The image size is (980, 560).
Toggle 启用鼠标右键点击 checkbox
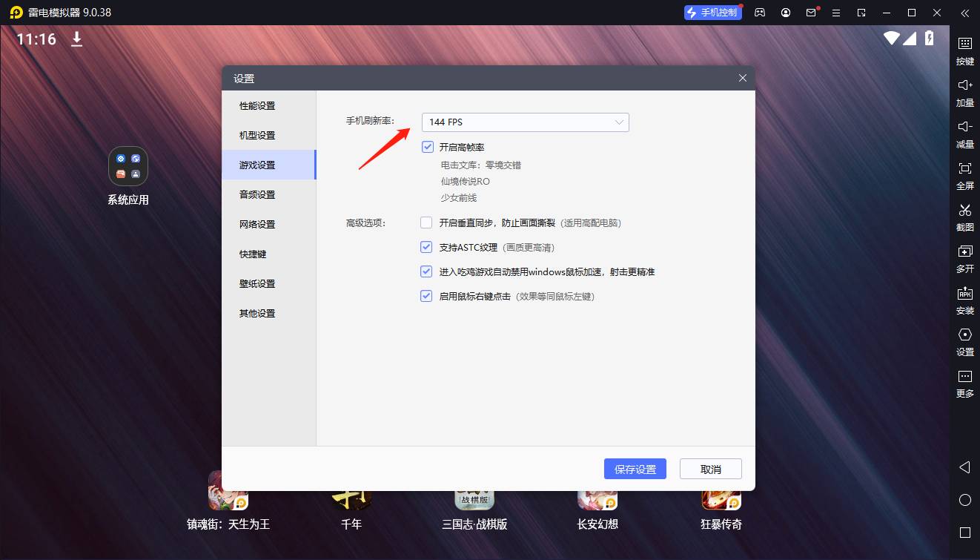(426, 296)
